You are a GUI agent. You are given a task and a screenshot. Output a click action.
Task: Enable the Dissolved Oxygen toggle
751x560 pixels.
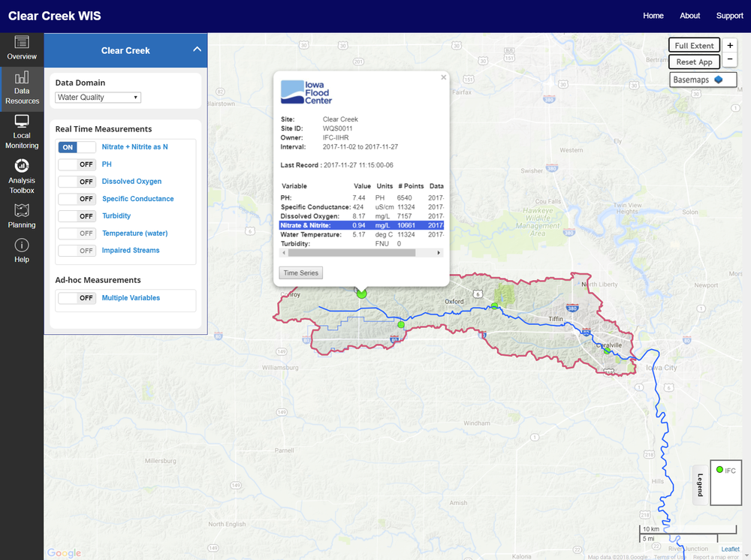coord(77,182)
